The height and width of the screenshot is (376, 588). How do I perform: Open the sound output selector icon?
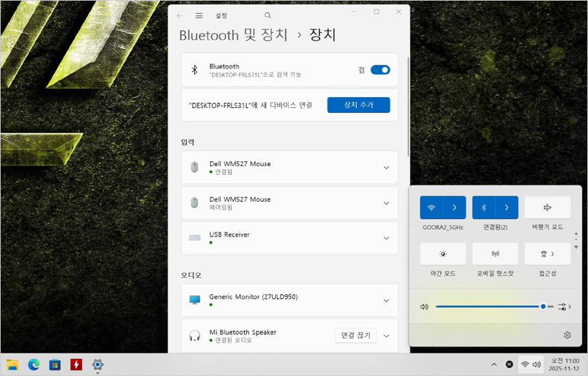point(564,307)
